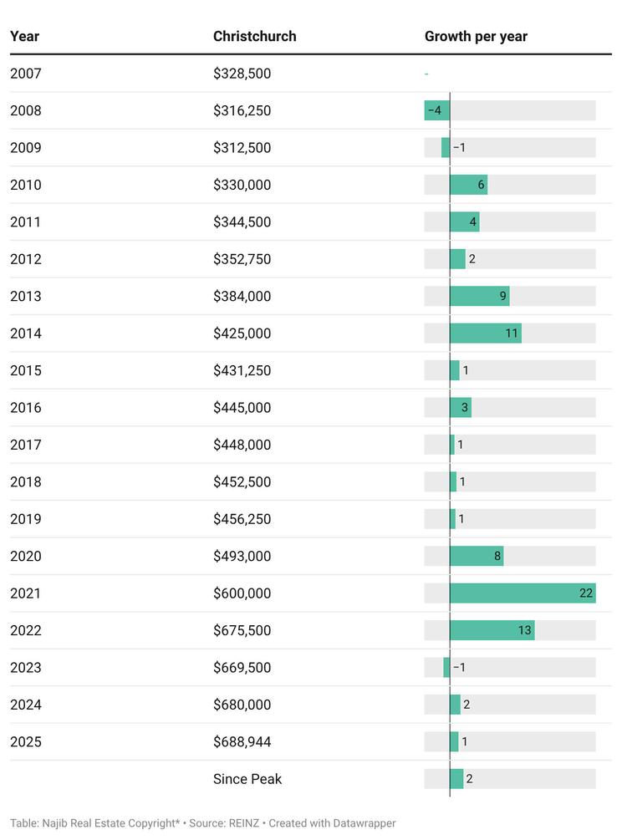Select the $675,500 price cell
This screenshot has width=622, height=840.
[x=242, y=630]
